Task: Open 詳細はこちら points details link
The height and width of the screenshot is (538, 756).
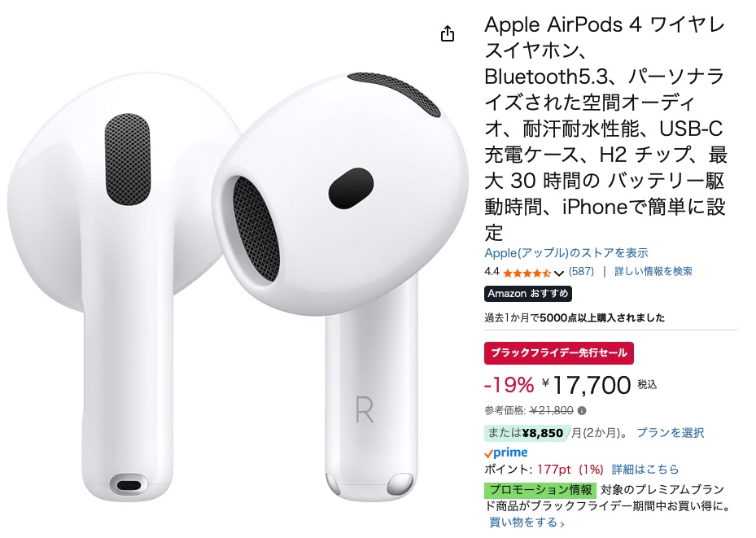Action: 645,469
